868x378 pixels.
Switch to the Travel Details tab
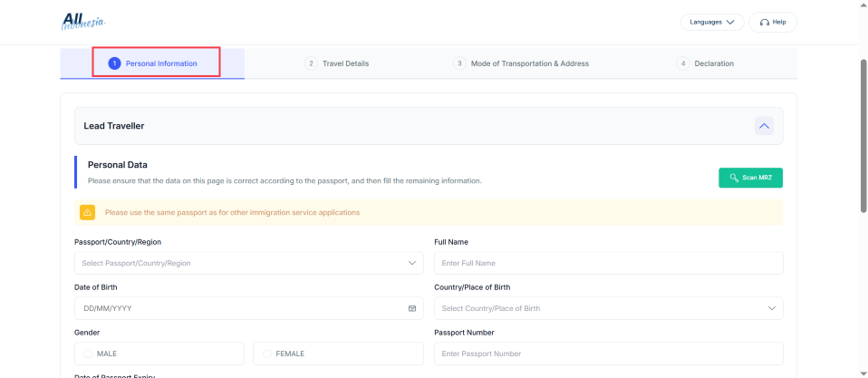(336, 63)
